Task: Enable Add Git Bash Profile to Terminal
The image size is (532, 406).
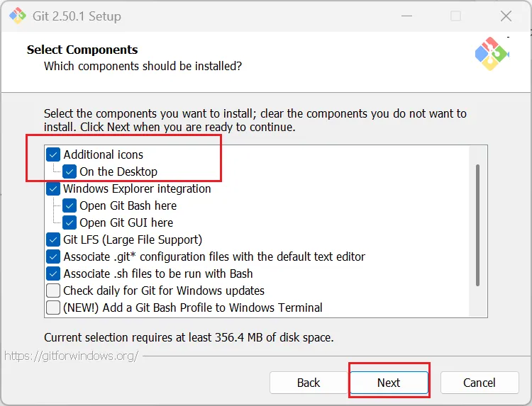Action: pyautogui.click(x=53, y=308)
